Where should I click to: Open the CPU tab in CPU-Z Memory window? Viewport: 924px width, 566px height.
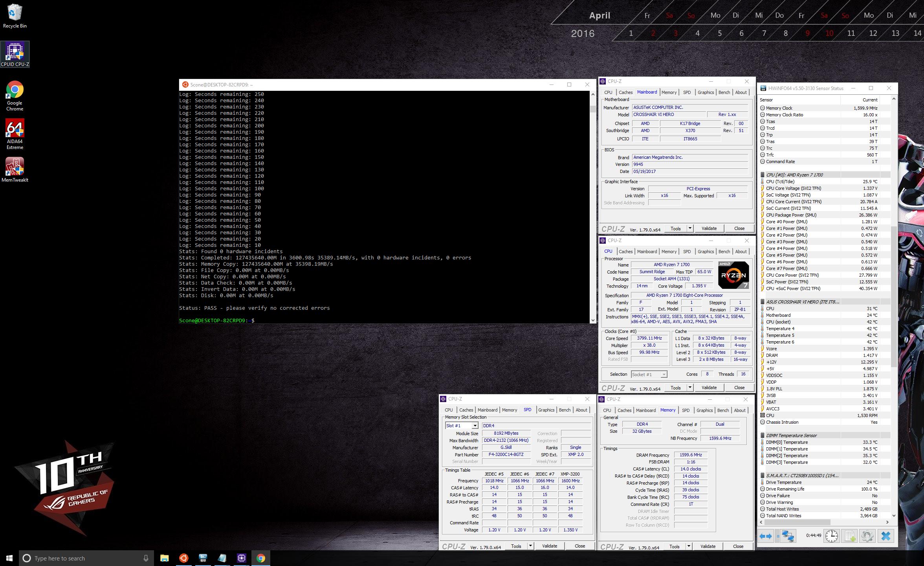pyautogui.click(x=607, y=410)
